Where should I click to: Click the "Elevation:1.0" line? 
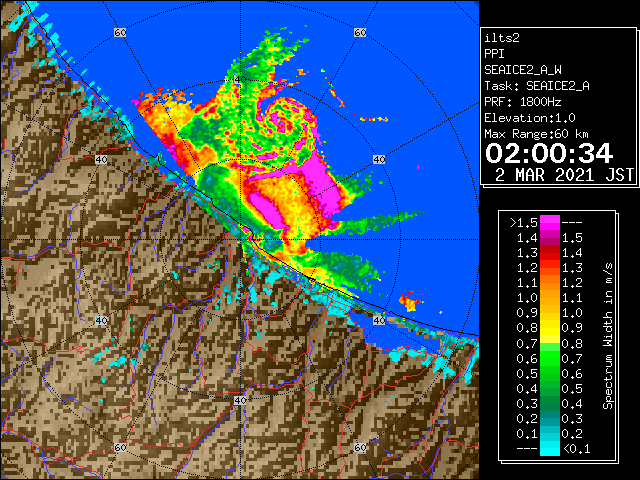[x=530, y=118]
